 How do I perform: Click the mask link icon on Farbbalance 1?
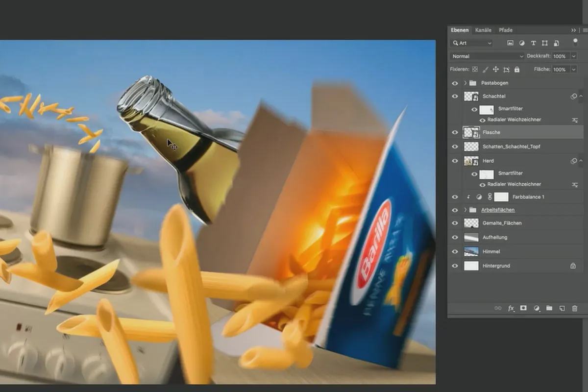tap(490, 197)
